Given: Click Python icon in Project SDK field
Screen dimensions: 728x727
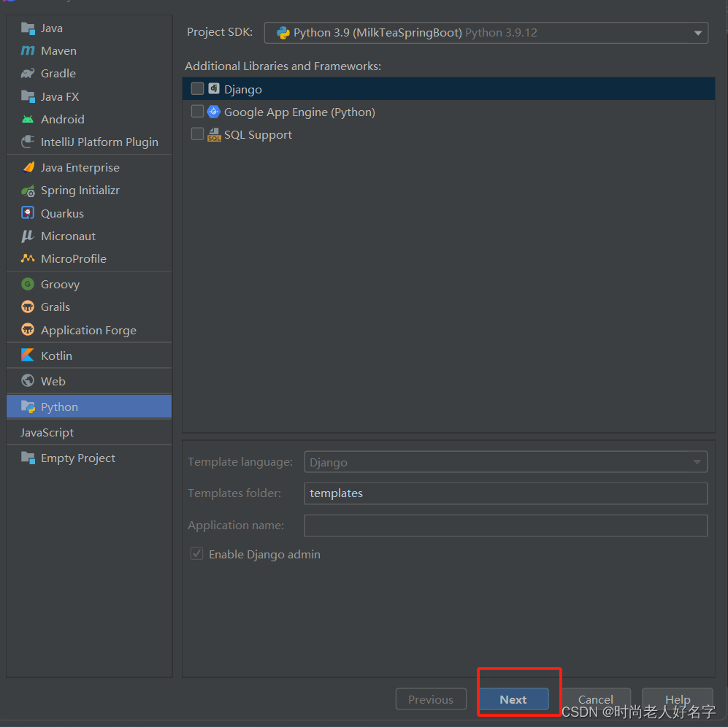Looking at the screenshot, I should point(283,33).
